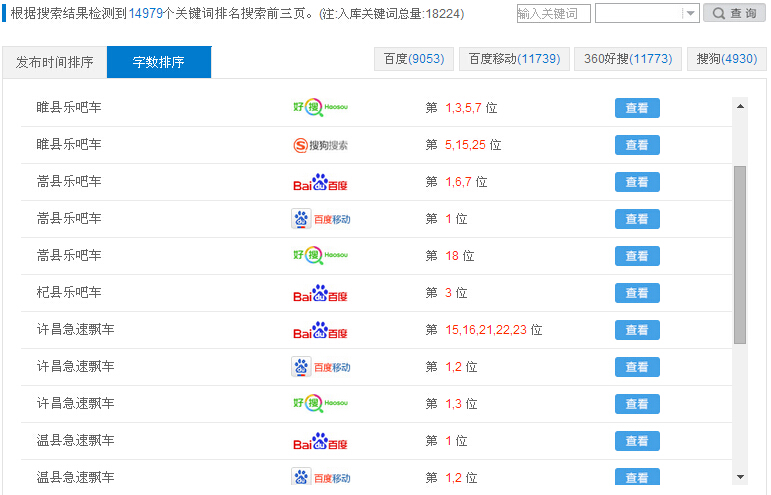Switch to 字数排序 tab
Screen dimensions: 771x495
pos(159,62)
